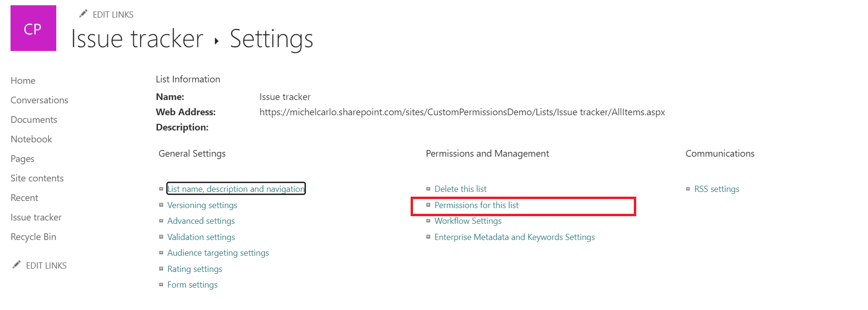Click the pencil icon beside top EDIT LINKS
The image size is (868, 310).
pos(84,13)
